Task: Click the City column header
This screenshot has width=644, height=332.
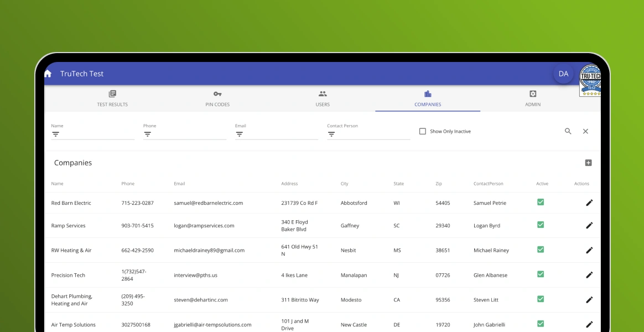Action: (x=345, y=184)
